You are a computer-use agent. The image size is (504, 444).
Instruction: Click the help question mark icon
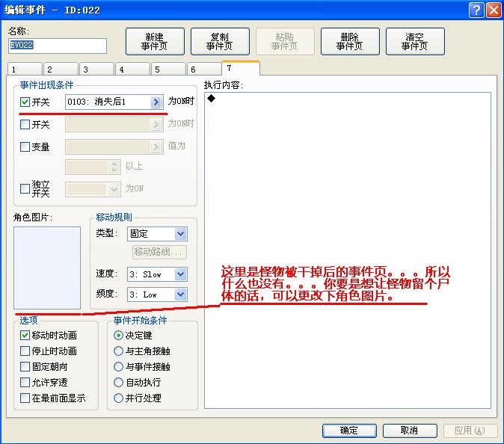pos(476,10)
